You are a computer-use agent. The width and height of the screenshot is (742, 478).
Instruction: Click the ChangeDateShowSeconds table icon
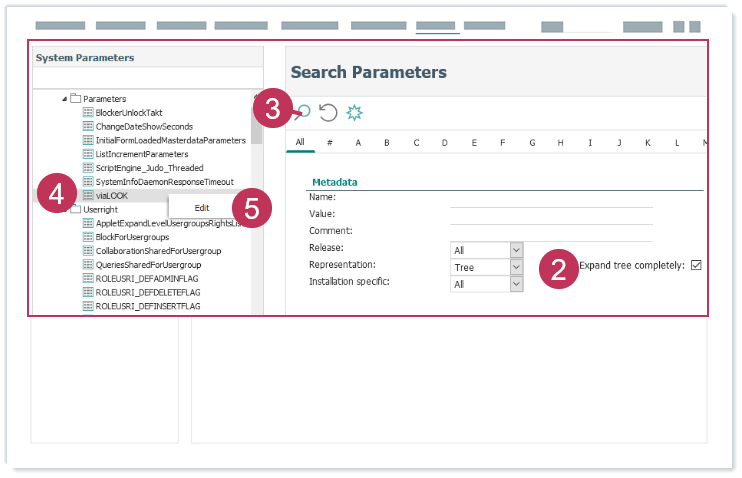tap(88, 127)
